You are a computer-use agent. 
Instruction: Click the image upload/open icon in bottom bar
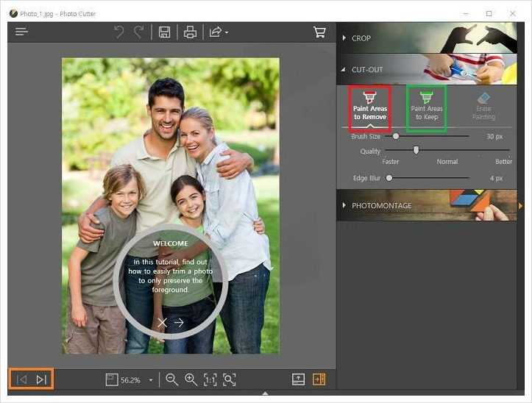pos(298,379)
